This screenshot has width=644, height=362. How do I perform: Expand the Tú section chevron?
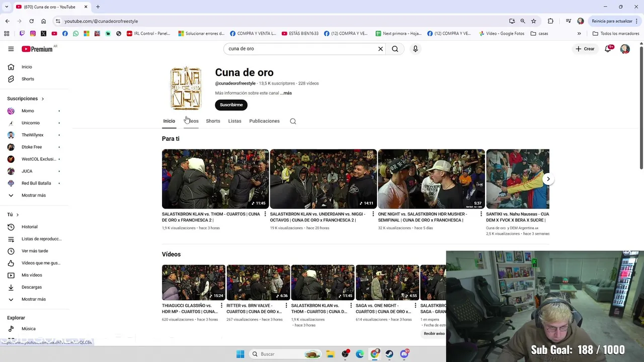tap(18, 215)
